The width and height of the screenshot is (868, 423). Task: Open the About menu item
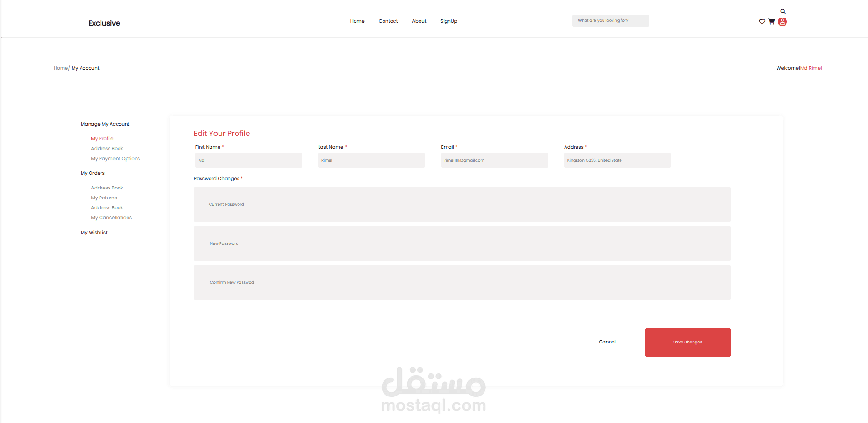[419, 21]
